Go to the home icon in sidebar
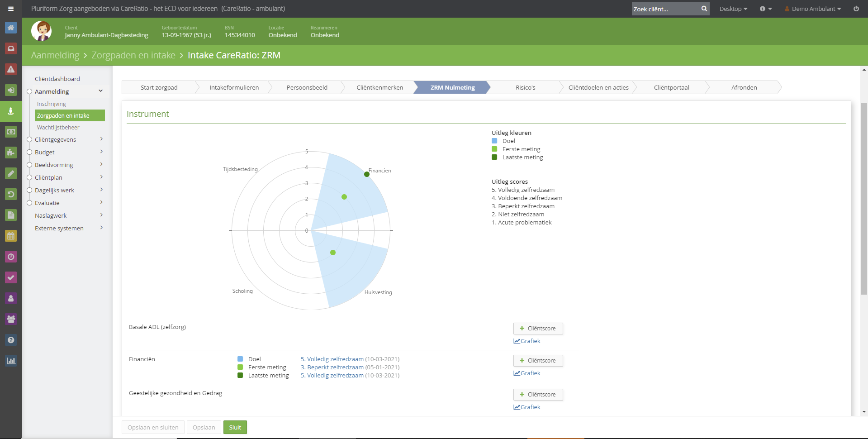 click(x=11, y=28)
